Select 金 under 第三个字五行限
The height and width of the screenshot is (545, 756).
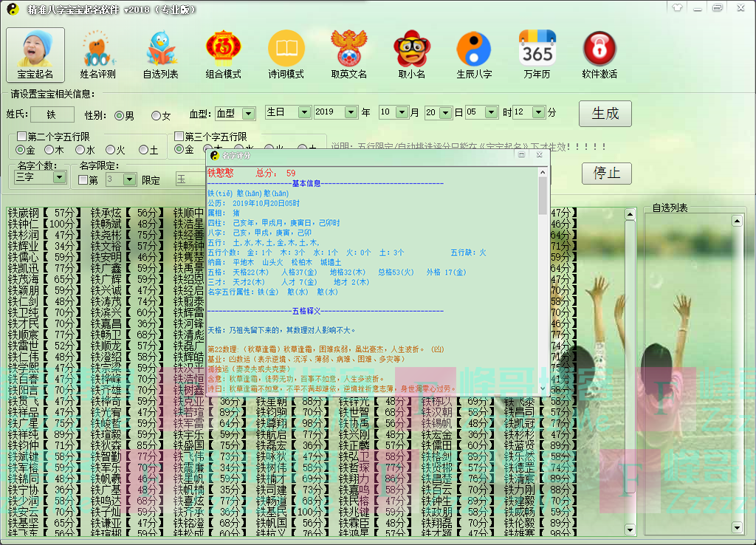tap(179, 149)
